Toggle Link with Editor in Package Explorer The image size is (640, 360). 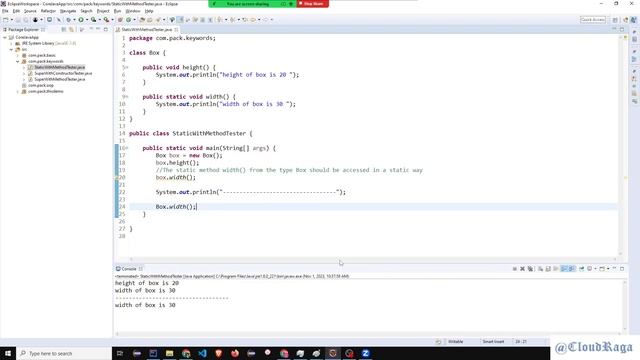click(72, 29)
